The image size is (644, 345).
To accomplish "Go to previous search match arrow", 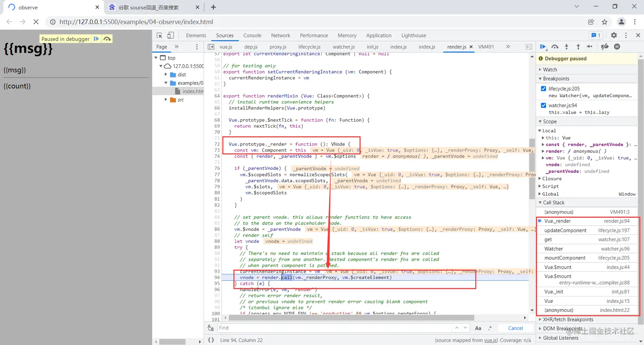I will click(x=457, y=328).
